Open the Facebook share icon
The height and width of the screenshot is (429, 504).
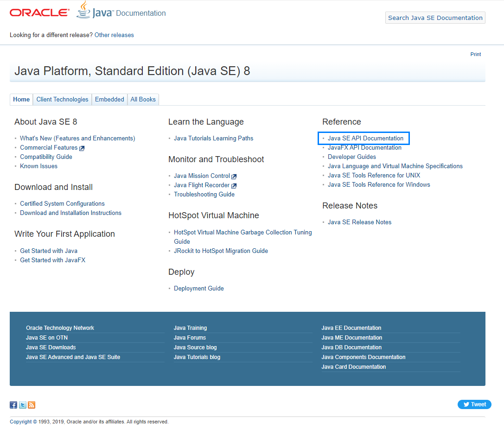(13, 405)
